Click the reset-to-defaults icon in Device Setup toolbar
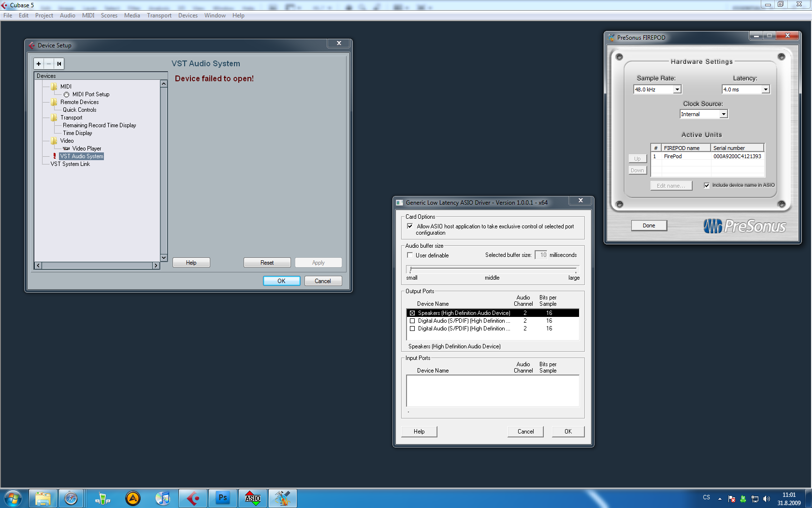The image size is (812, 508). [58, 63]
